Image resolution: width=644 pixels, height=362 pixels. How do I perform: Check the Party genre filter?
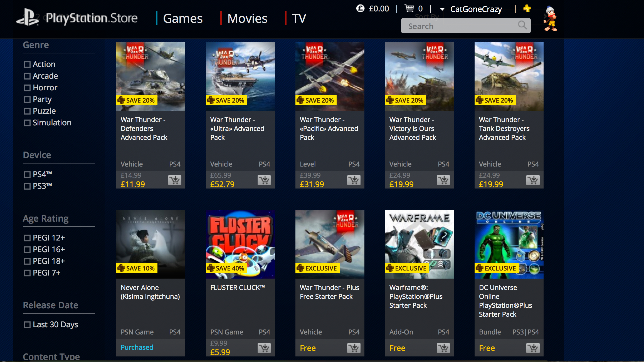[27, 100]
